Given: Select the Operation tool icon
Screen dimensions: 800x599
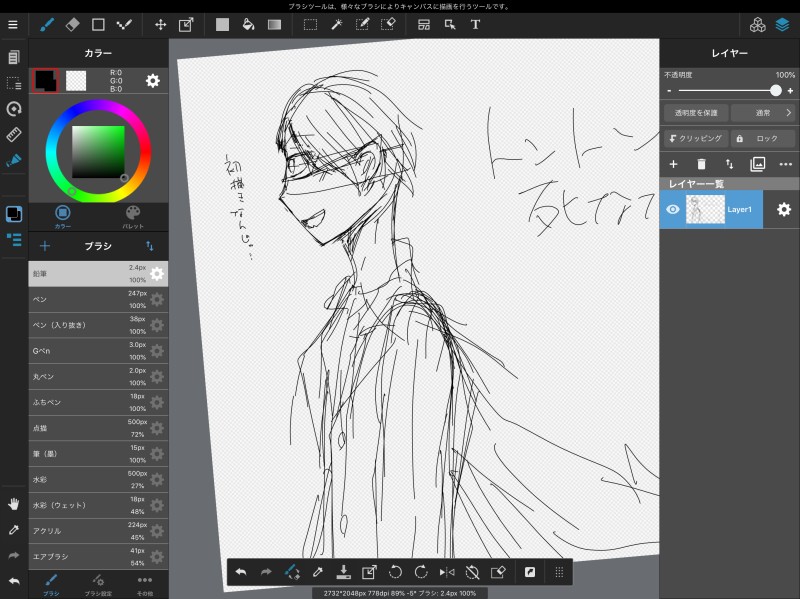Looking at the screenshot, I should click(x=450, y=24).
